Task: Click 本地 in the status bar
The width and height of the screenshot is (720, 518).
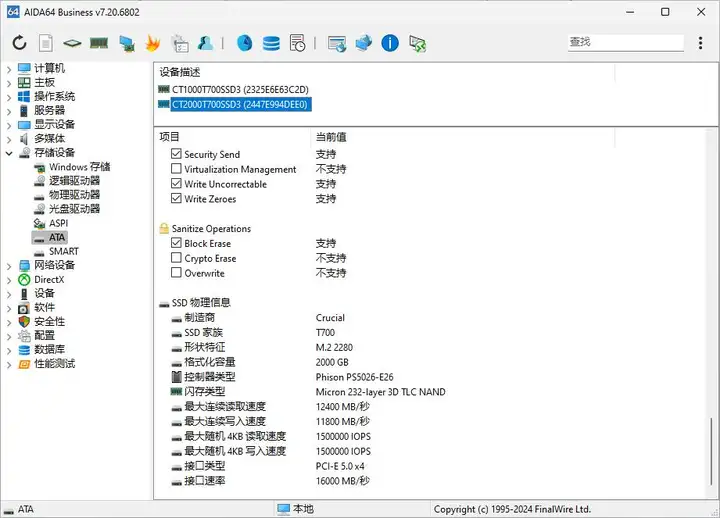Action: 303,509
